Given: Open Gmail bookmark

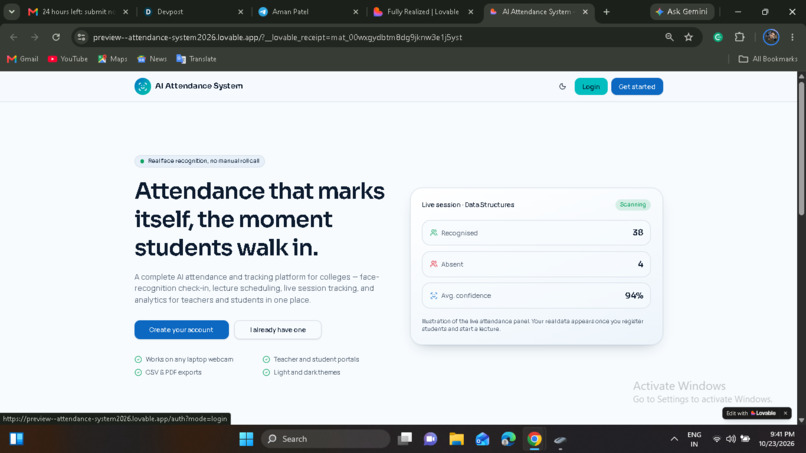Looking at the screenshot, I should tap(23, 59).
